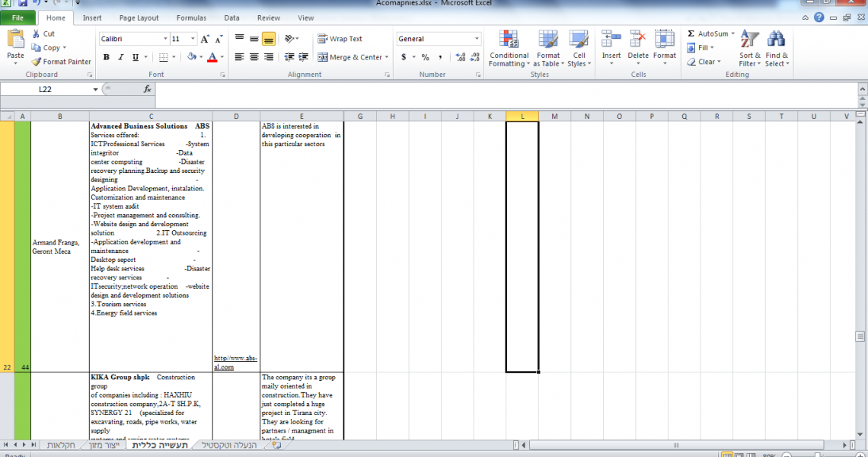Click the Format Painter brush icon
The height and width of the screenshot is (457, 868).
pos(37,62)
